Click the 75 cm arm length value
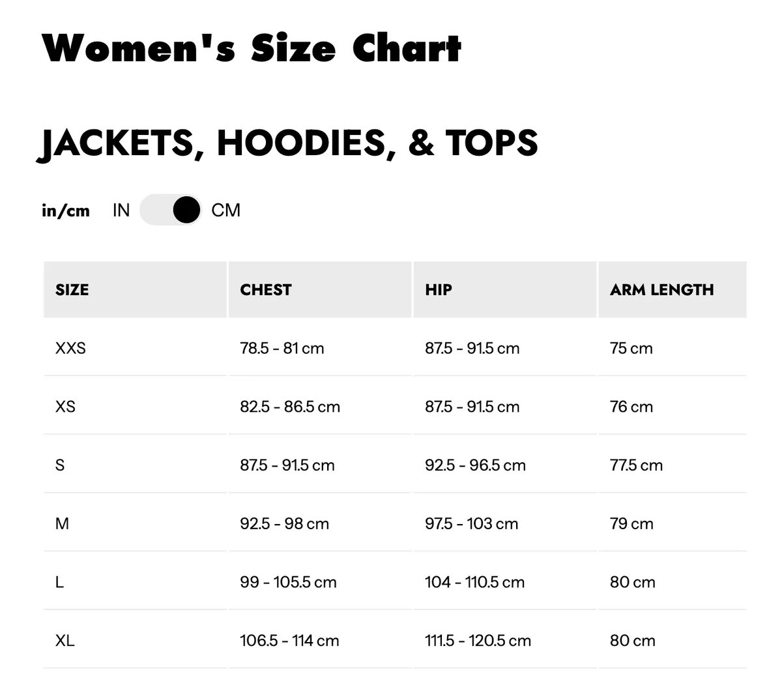The image size is (782, 700). coord(631,348)
